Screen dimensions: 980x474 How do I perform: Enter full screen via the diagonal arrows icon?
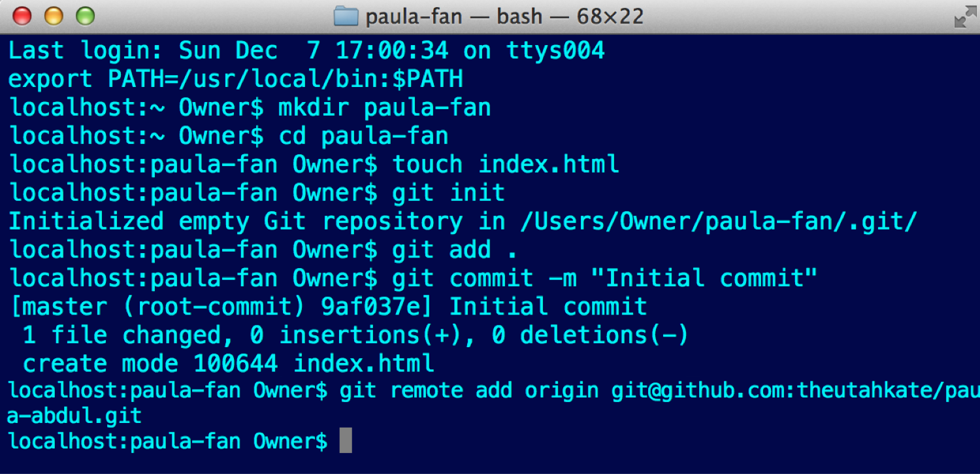964,16
